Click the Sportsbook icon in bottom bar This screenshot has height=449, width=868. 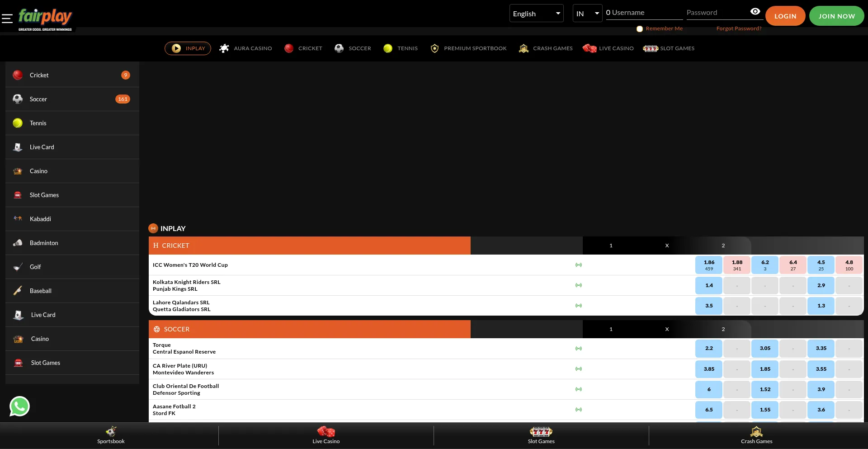(111, 431)
